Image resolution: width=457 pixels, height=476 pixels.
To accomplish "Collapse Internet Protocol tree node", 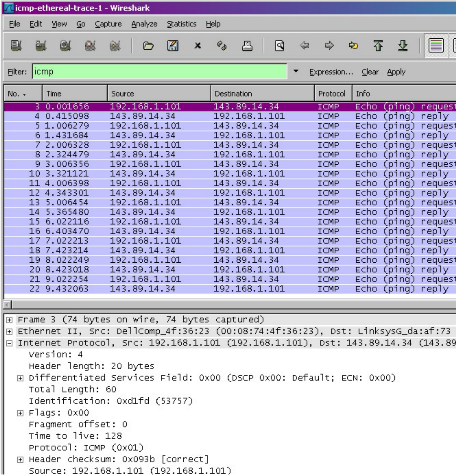I will click(9, 344).
